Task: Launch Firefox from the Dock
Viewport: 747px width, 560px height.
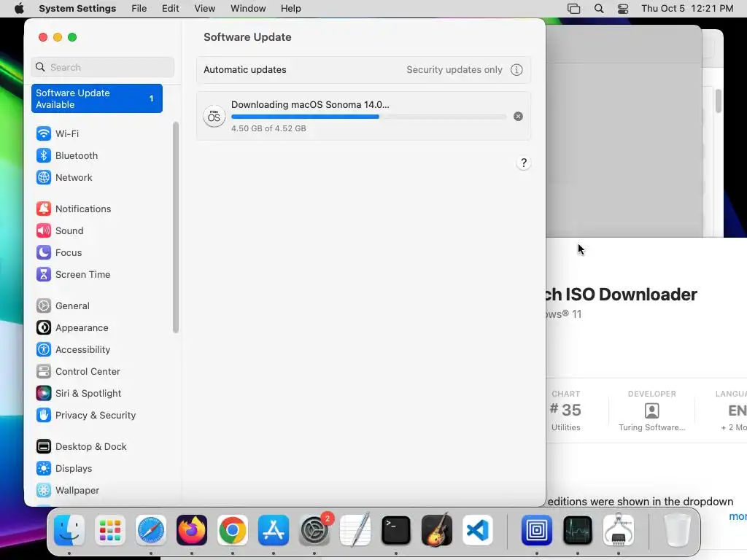Action: (x=192, y=530)
